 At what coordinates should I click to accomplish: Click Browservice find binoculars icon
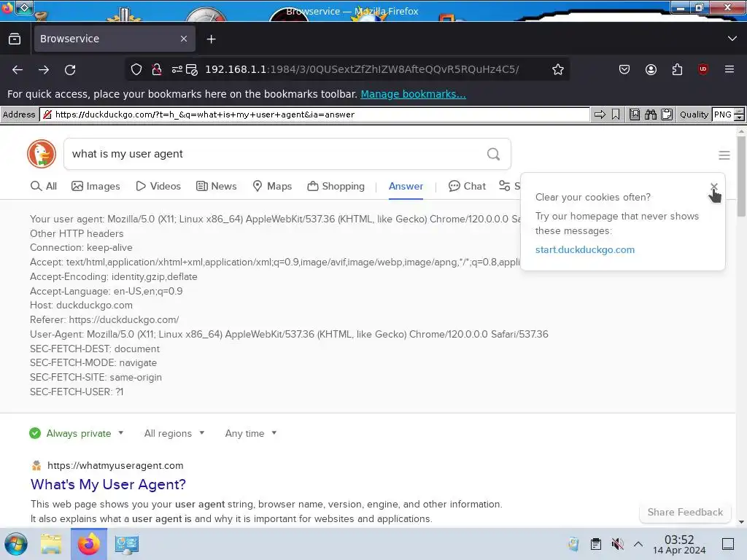(x=650, y=114)
